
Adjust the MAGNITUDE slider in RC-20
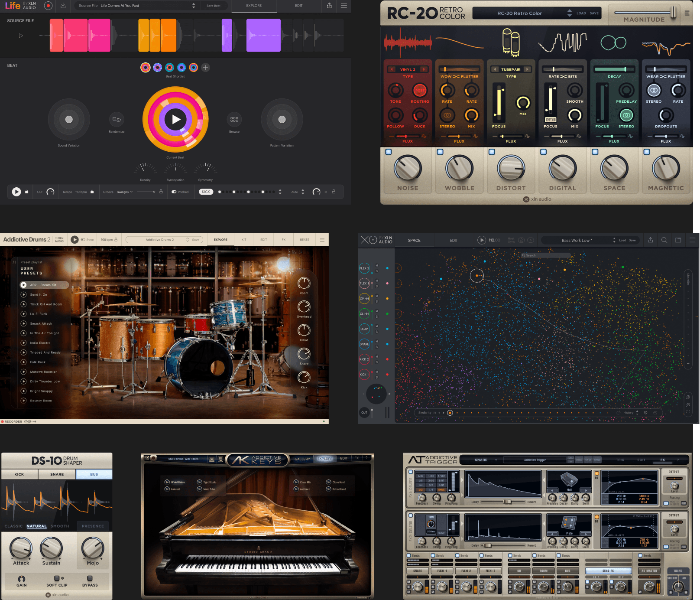(x=673, y=12)
